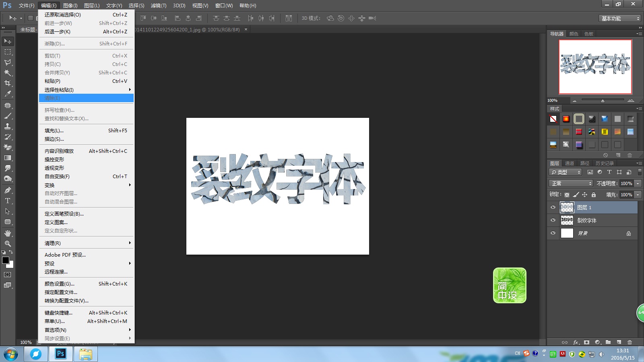The width and height of the screenshot is (644, 362).
Task: Link layers icon at panel bottom
Action: 565,342
